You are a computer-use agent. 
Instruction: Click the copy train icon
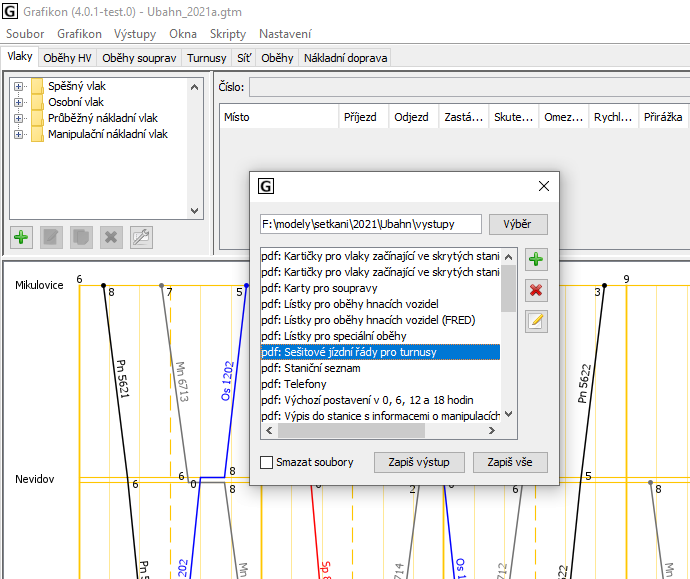tap(81, 237)
